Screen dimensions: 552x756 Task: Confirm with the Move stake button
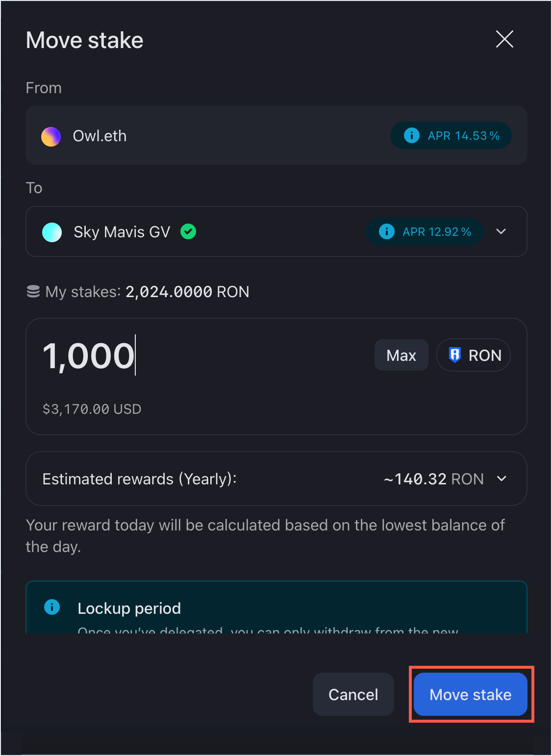click(x=470, y=694)
